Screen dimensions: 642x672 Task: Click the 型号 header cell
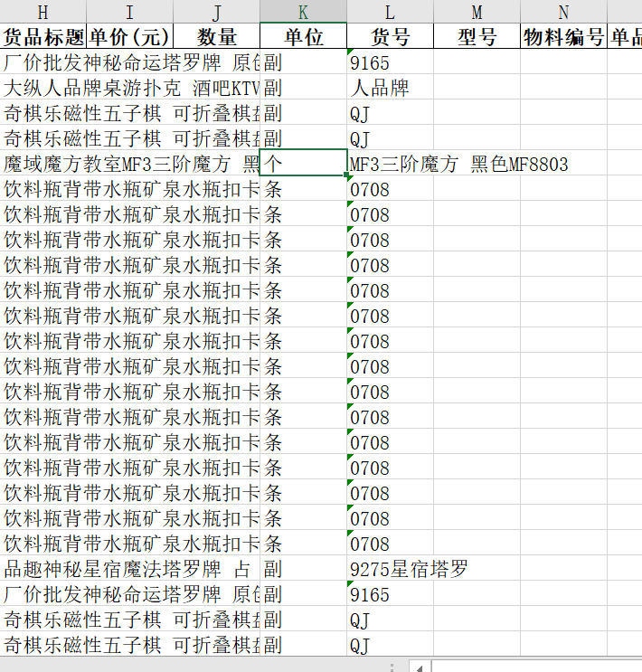click(x=477, y=36)
